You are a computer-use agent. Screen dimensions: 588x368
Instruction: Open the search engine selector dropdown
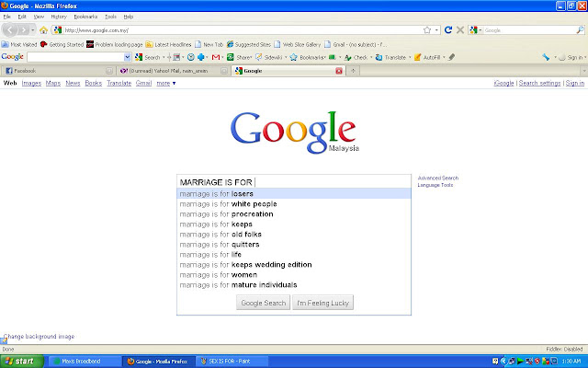point(476,30)
